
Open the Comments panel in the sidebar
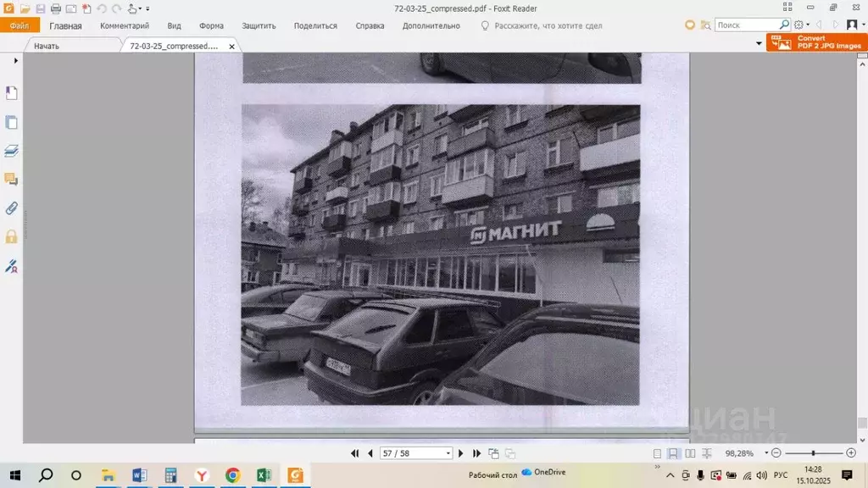pos(11,180)
